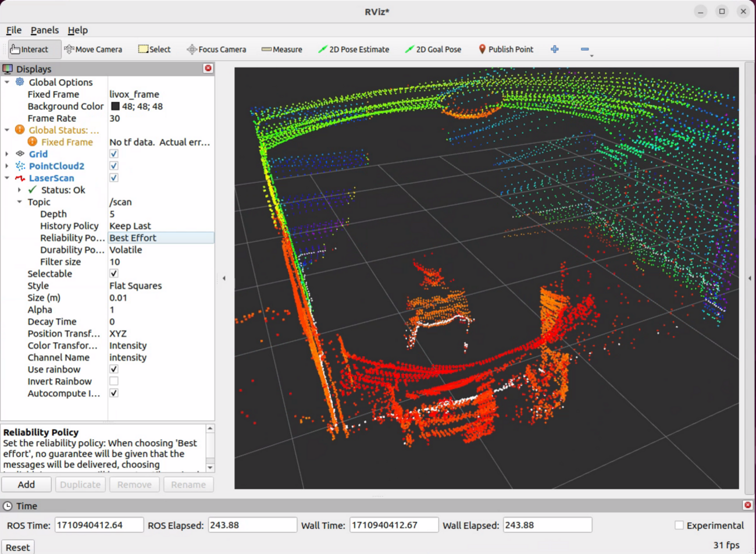756x554 pixels.
Task: Click the ROS Time input field
Action: click(99, 524)
